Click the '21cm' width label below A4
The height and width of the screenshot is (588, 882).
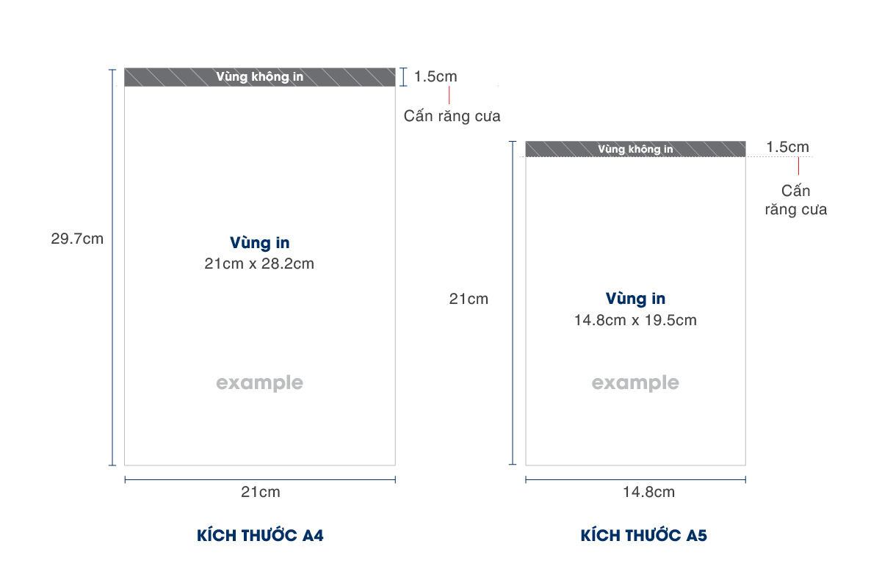[261, 492]
